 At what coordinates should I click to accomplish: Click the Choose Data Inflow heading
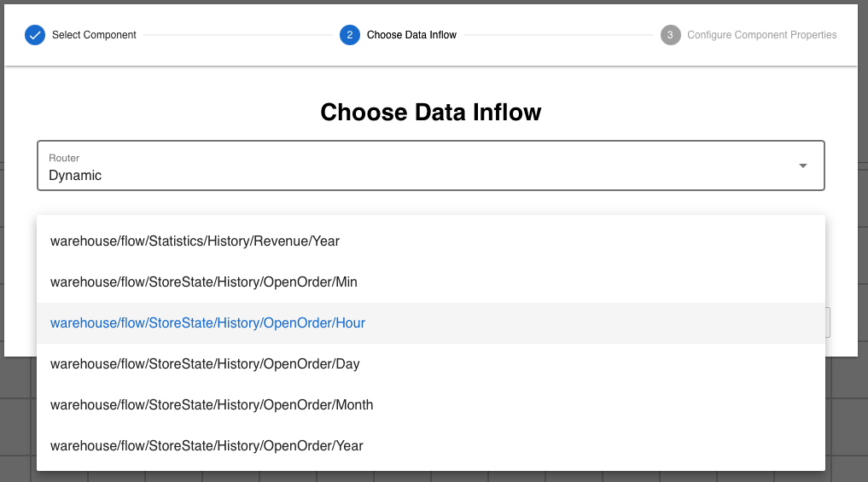pos(430,112)
